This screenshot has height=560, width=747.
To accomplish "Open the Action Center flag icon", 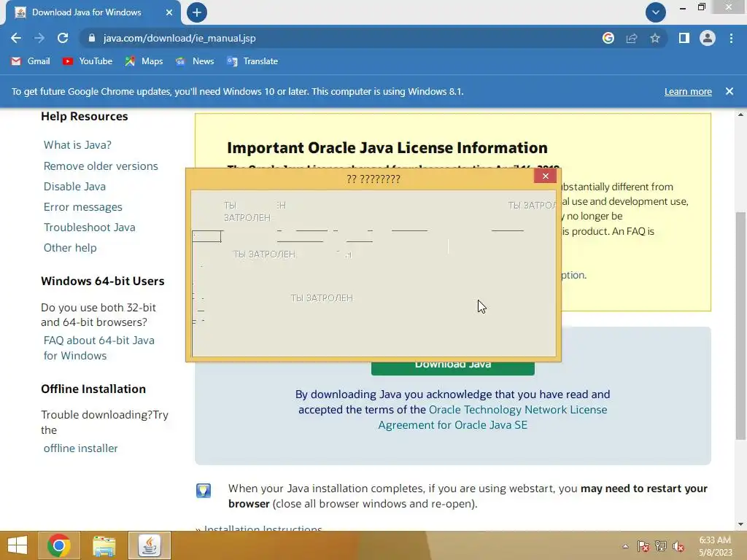I will tap(643, 546).
